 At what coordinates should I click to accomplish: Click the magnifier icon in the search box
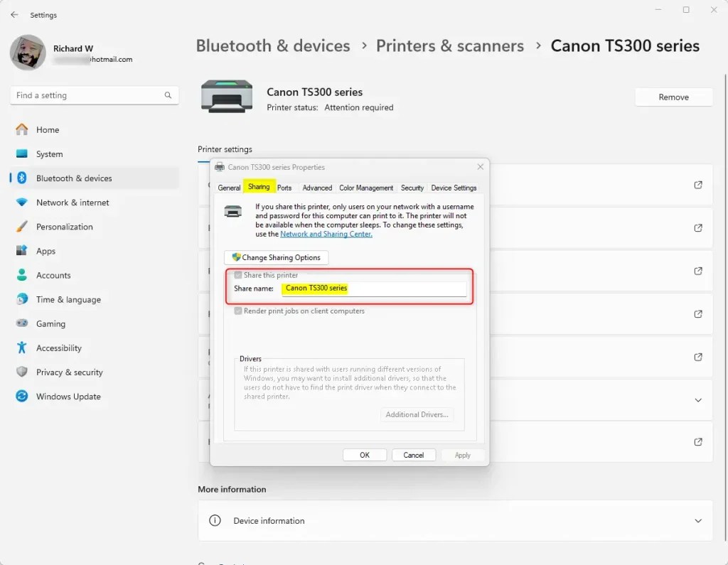168,95
